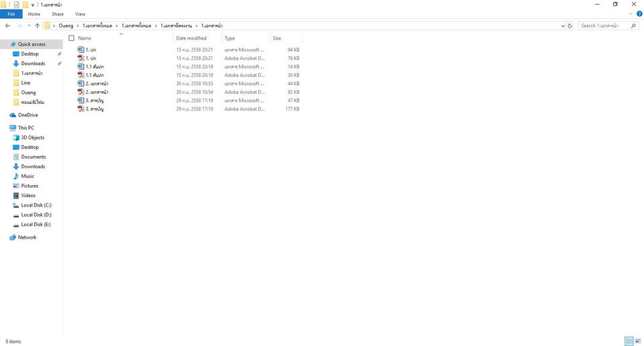Screen dimensions: 644x346
Task: Expand the chevron after 1.เอกสารโครงงาน in the breadcrumb
Action: (x=197, y=25)
